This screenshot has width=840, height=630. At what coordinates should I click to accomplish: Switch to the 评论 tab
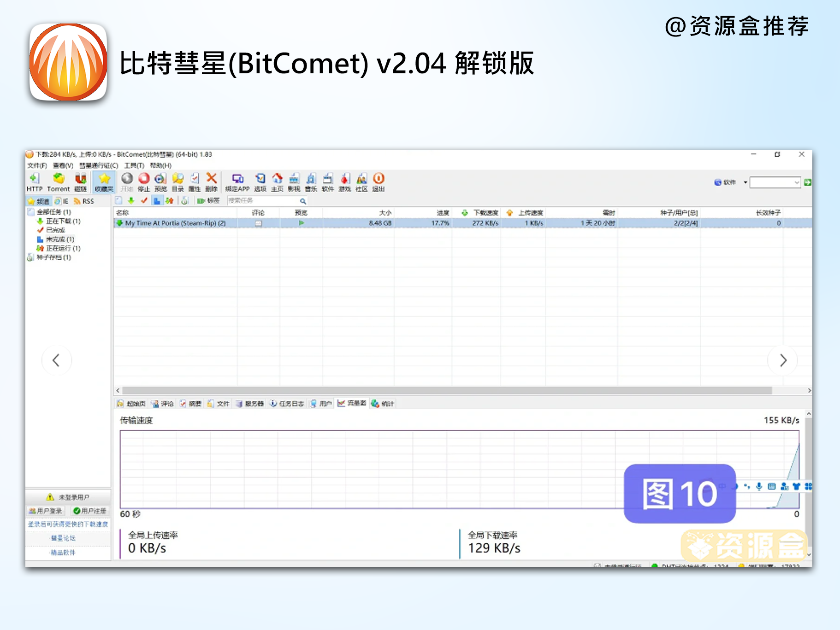[x=163, y=404]
